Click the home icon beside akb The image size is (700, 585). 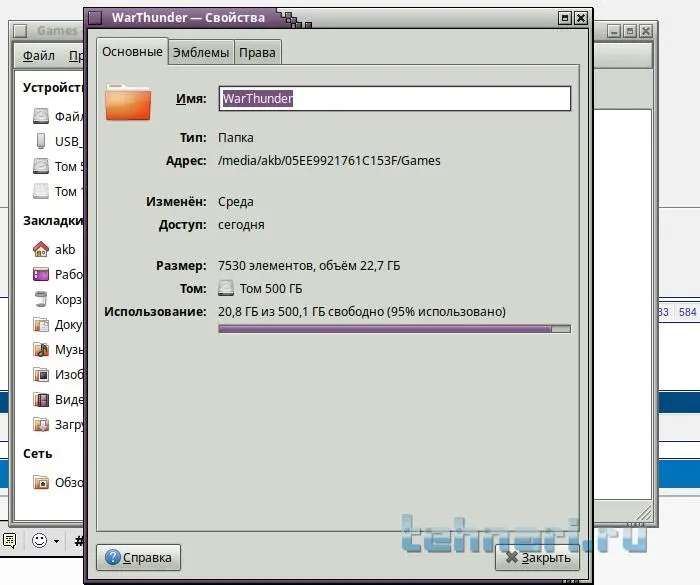pyautogui.click(x=41, y=249)
